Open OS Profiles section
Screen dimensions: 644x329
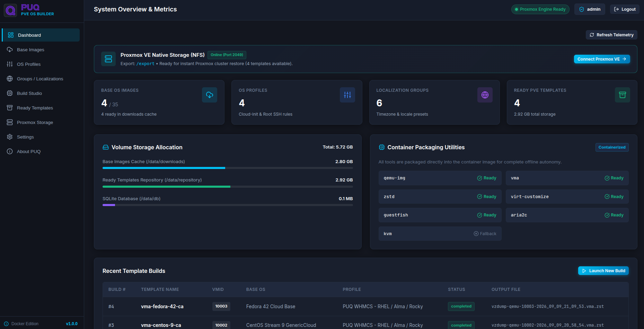[x=41, y=64]
